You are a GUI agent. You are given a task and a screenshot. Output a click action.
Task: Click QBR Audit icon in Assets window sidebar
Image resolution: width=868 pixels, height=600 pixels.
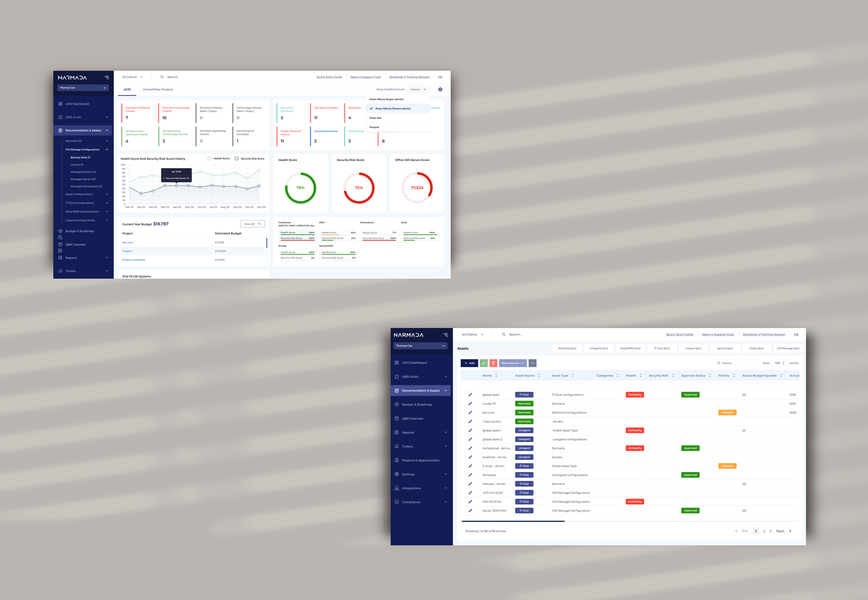click(397, 376)
